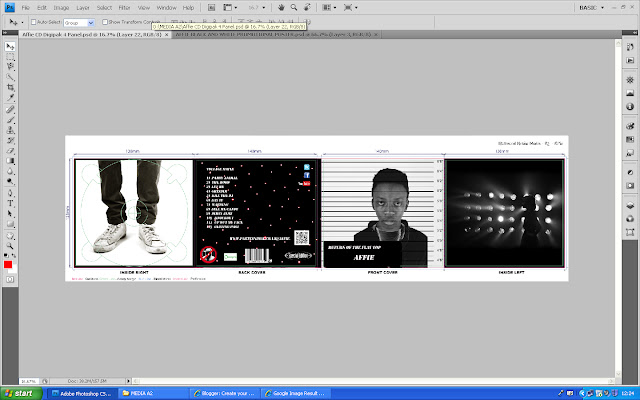Select the Eraser tool
Image resolution: width=640 pixels, height=400 pixels.
tap(10, 151)
